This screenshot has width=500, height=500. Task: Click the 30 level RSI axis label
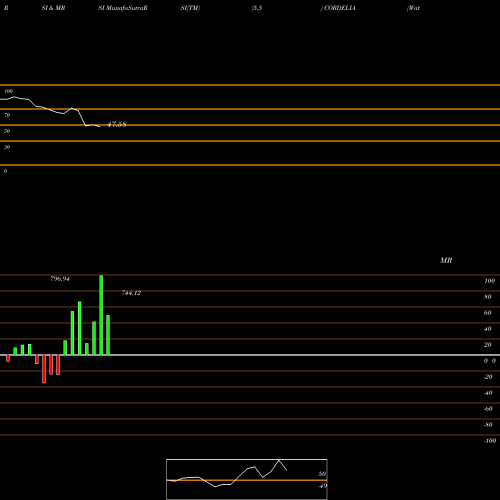7,147
